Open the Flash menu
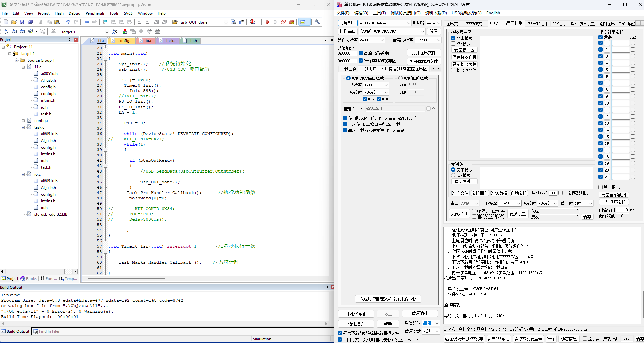Screen dimensions: 644x343 pos(59,13)
